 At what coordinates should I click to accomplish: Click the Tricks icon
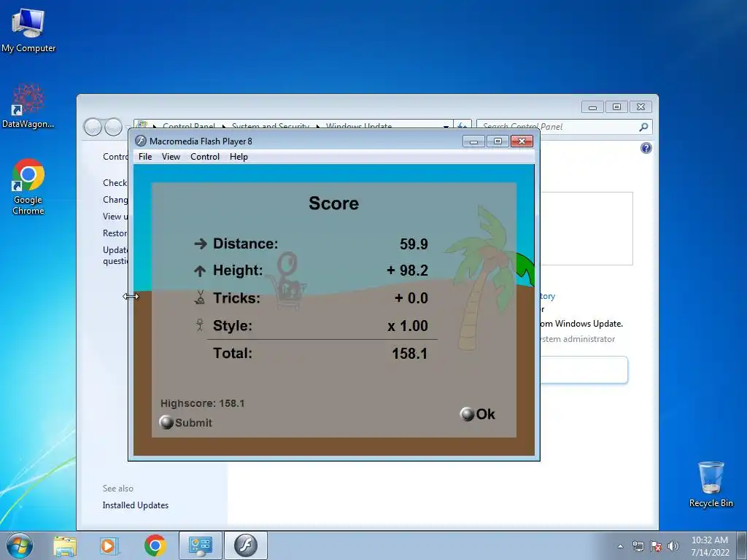point(200,297)
